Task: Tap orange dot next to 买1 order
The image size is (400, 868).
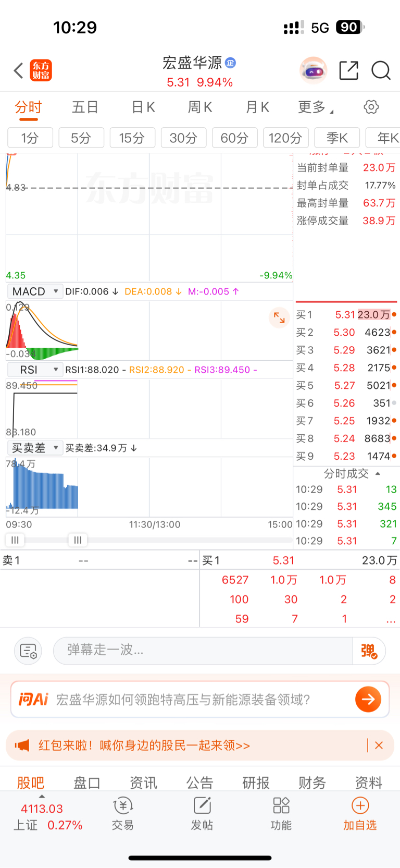Action: point(394,314)
